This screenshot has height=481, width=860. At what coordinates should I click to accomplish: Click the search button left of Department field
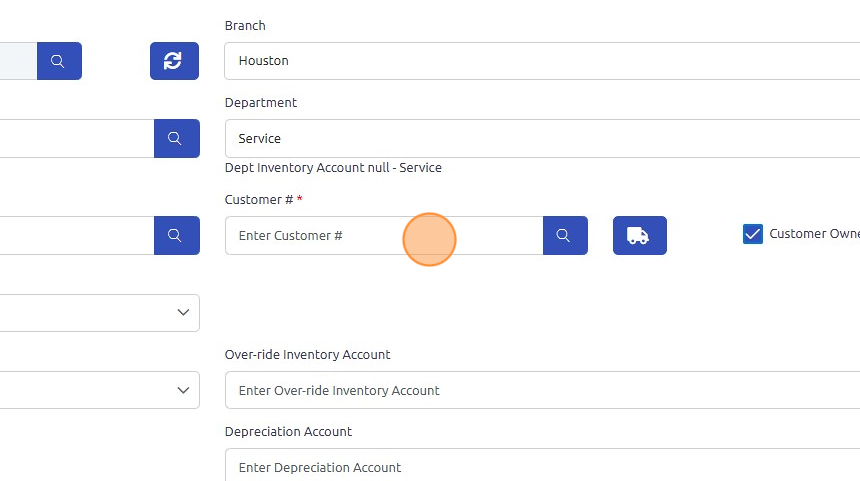(176, 138)
